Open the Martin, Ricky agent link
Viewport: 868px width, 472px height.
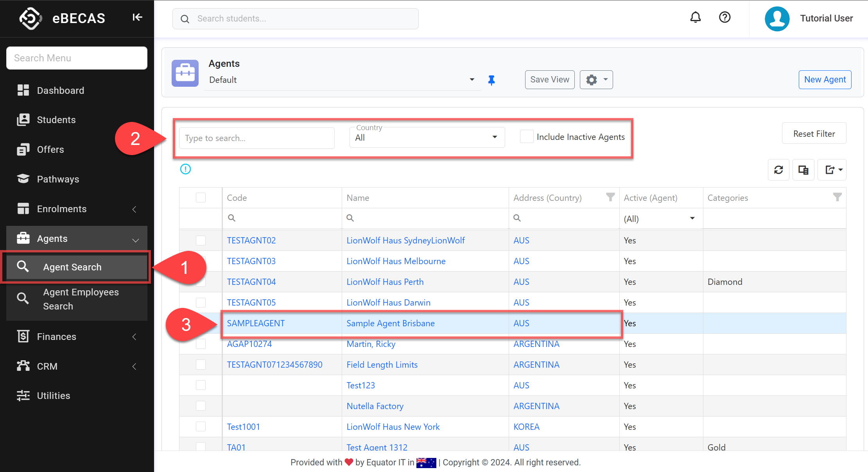(x=371, y=344)
